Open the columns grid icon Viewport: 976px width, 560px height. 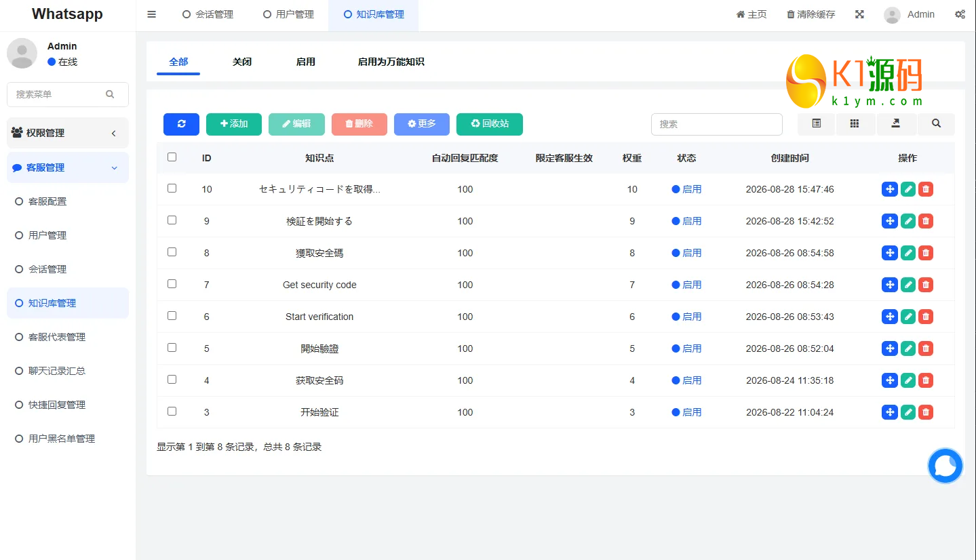coord(855,124)
